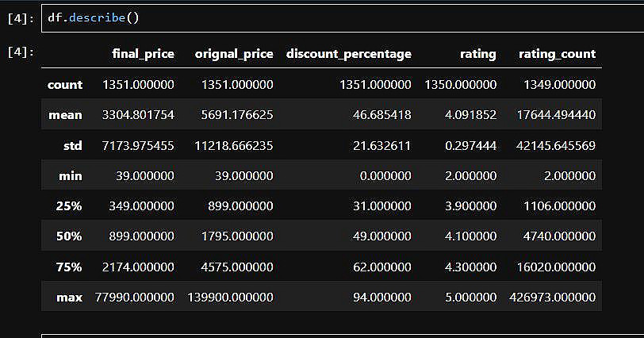Viewport: 644px width, 338px height.
Task: Click the max rating_count value 426973.000000
Action: point(552,297)
